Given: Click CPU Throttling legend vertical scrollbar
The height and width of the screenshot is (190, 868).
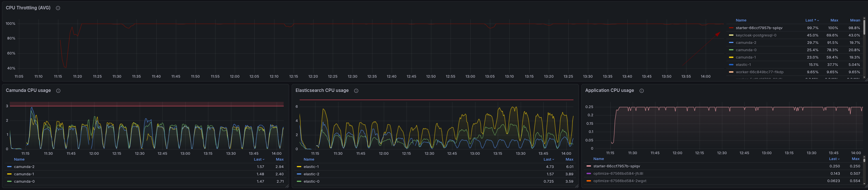Looking at the screenshot, I should (x=864, y=28).
